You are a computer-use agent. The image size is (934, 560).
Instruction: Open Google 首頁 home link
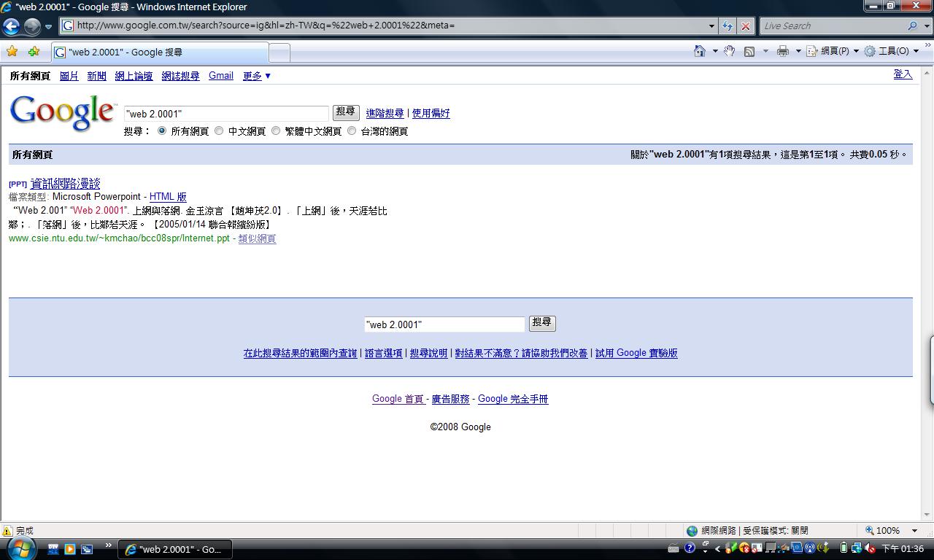coord(398,399)
